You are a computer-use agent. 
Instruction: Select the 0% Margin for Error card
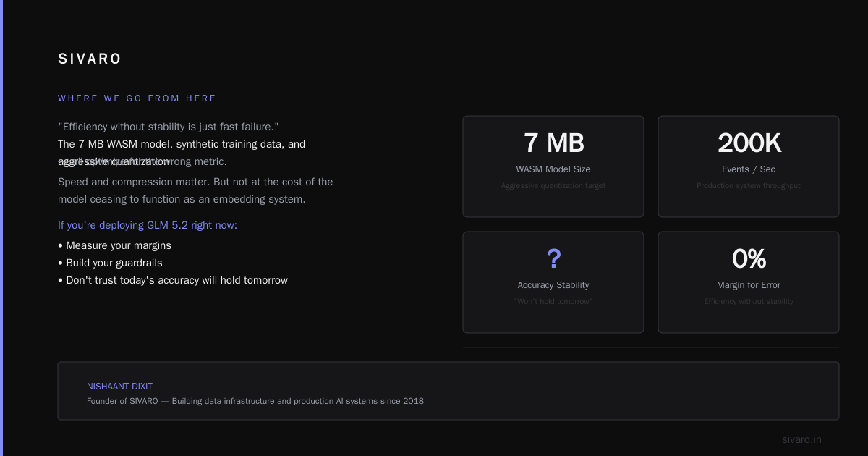coord(749,282)
